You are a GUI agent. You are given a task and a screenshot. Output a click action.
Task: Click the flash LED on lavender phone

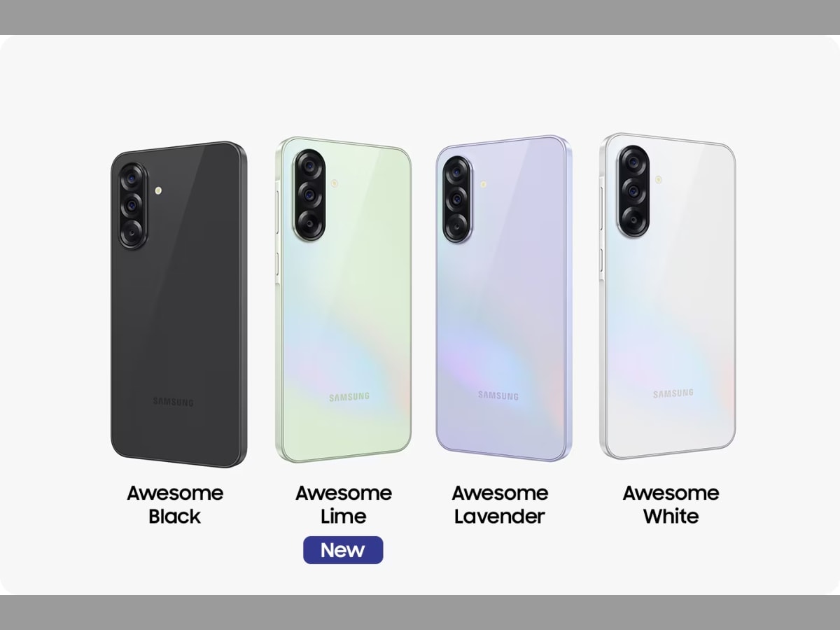pyautogui.click(x=483, y=185)
